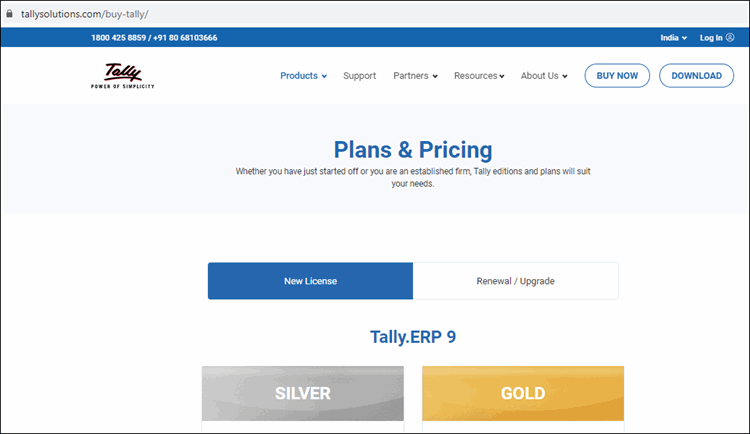
Task: Click the Plans & Pricing heading
Action: (x=413, y=150)
